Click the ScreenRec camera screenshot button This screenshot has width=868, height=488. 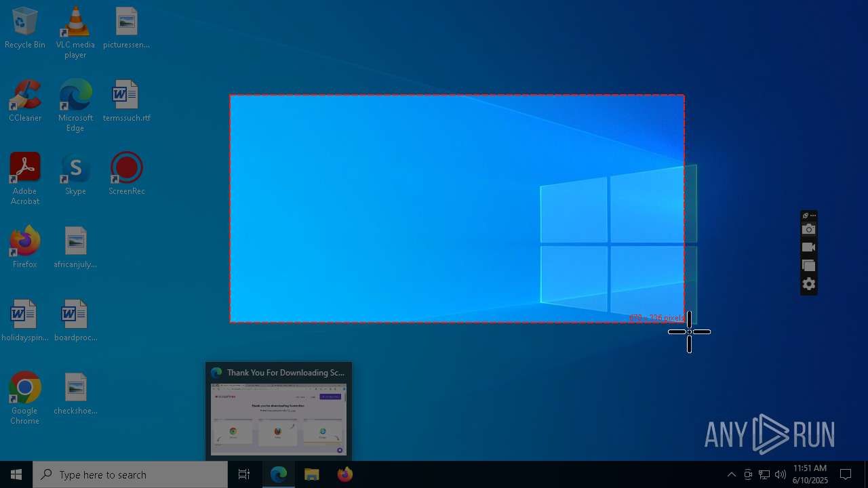coord(808,230)
